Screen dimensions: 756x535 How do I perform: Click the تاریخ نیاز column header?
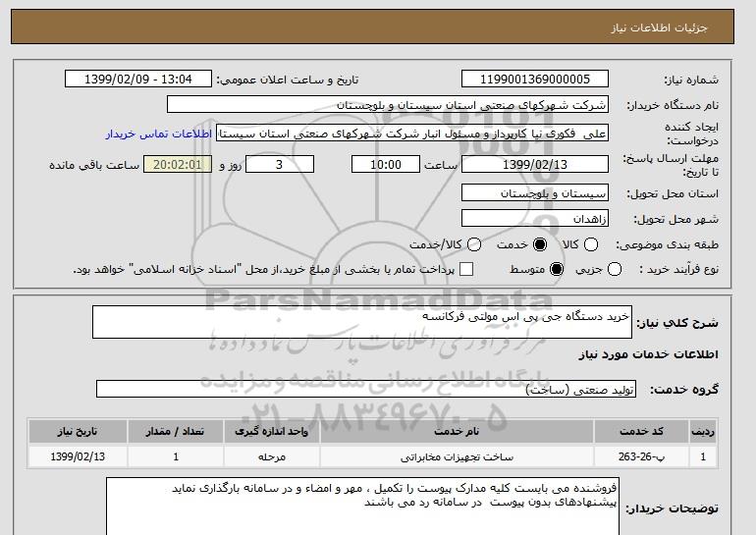[78, 431]
